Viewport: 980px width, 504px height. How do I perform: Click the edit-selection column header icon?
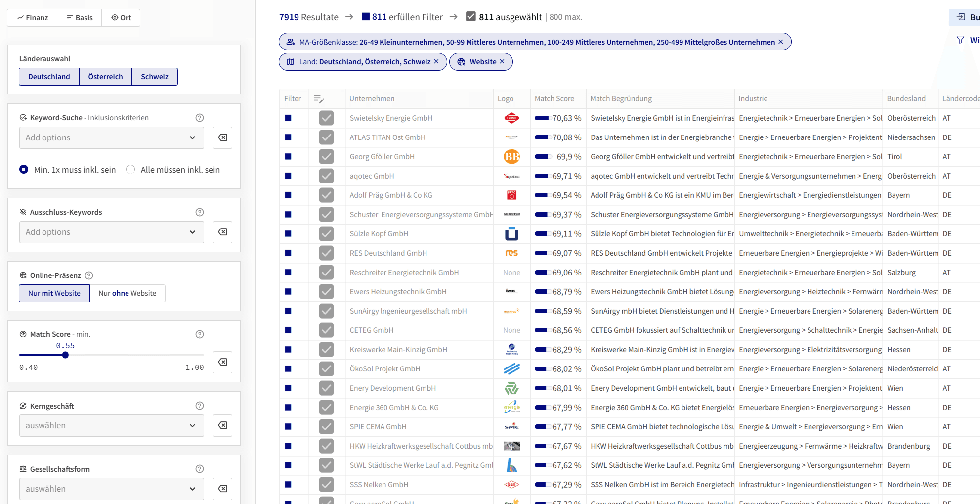pos(319,99)
